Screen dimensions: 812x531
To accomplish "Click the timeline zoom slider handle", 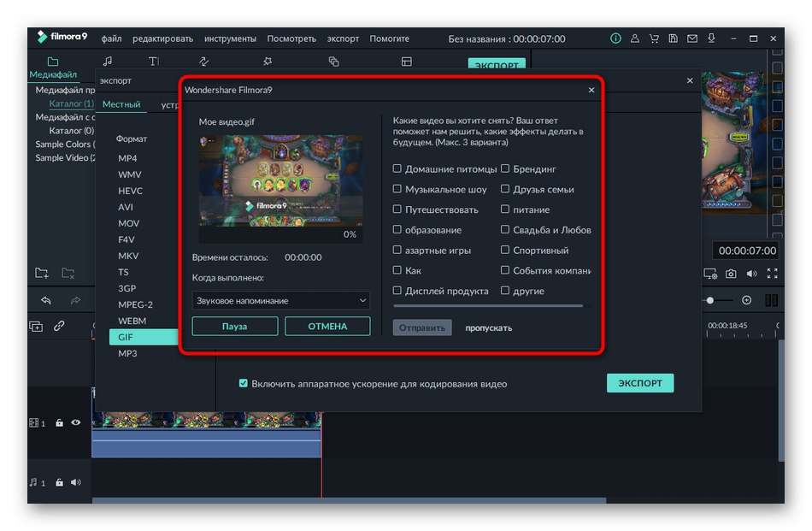I will 710,300.
